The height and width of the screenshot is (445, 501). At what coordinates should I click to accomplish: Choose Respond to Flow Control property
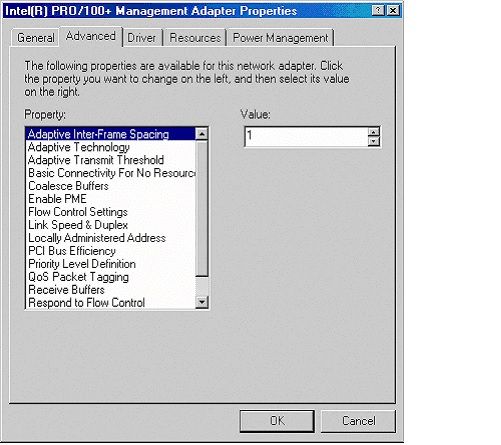(111, 303)
